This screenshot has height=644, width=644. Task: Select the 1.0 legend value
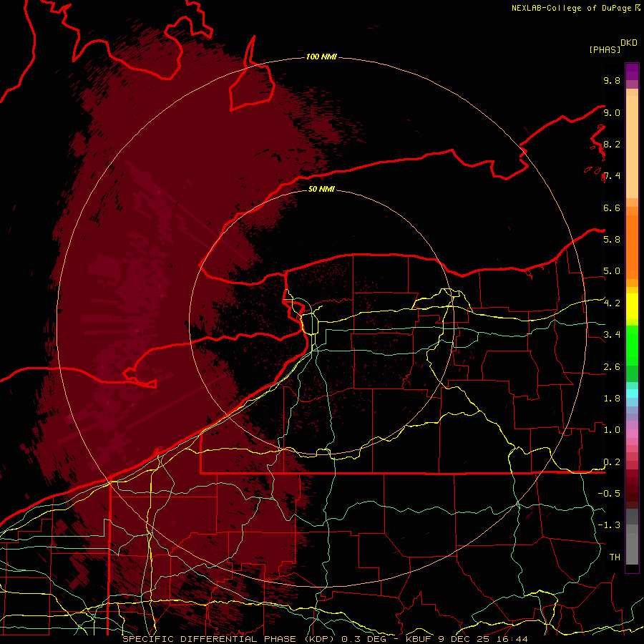click(x=612, y=430)
